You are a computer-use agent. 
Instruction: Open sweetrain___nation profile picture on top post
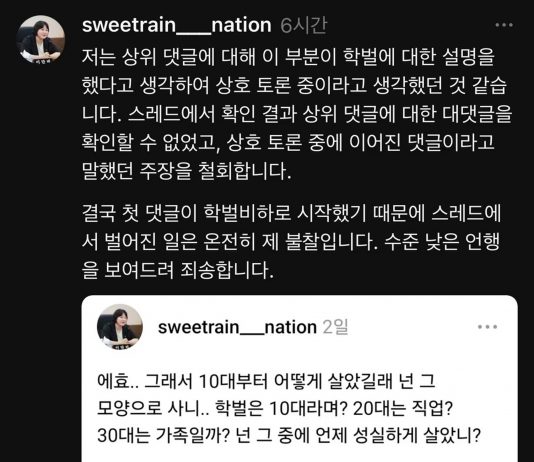click(x=40, y=39)
